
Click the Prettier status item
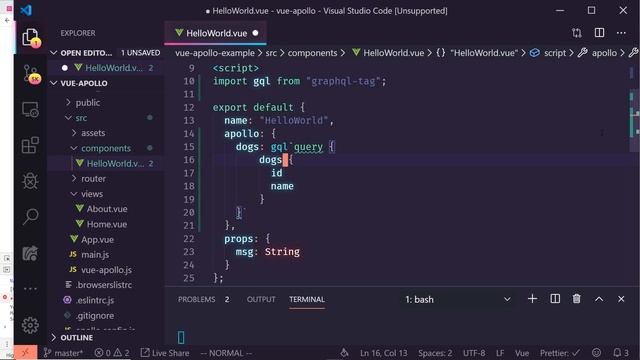click(560, 353)
